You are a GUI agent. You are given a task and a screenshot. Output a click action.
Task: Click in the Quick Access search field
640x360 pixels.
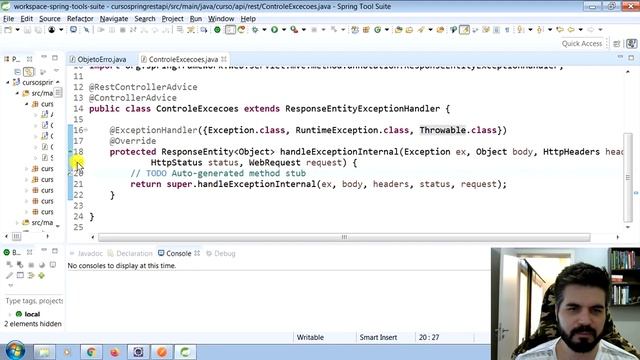(582, 44)
